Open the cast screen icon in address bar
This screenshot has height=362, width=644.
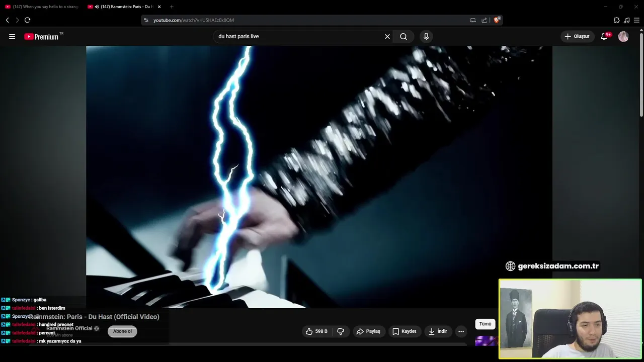[x=473, y=20]
